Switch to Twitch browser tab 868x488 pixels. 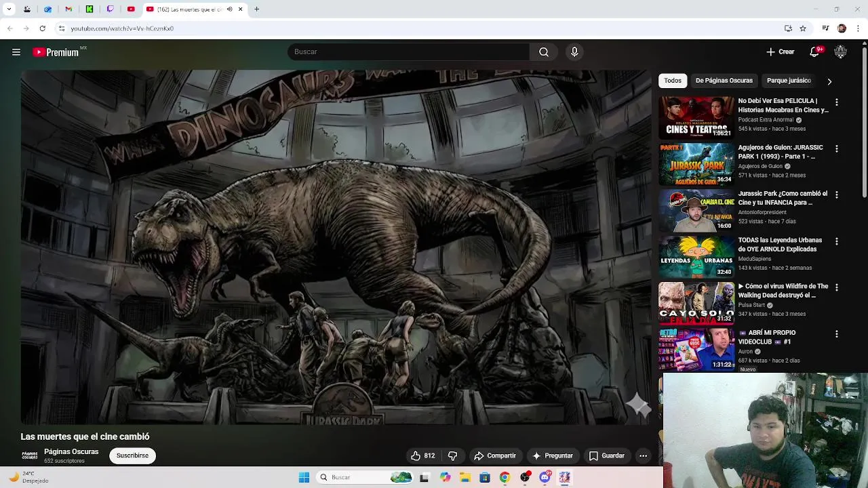point(111,9)
